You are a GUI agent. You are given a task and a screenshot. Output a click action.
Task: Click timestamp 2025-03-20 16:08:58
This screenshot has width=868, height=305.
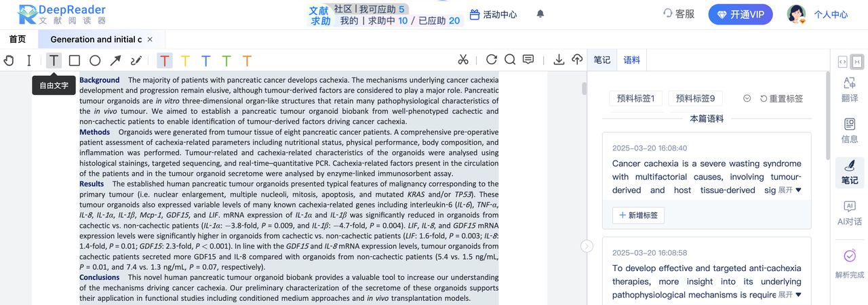click(x=650, y=252)
